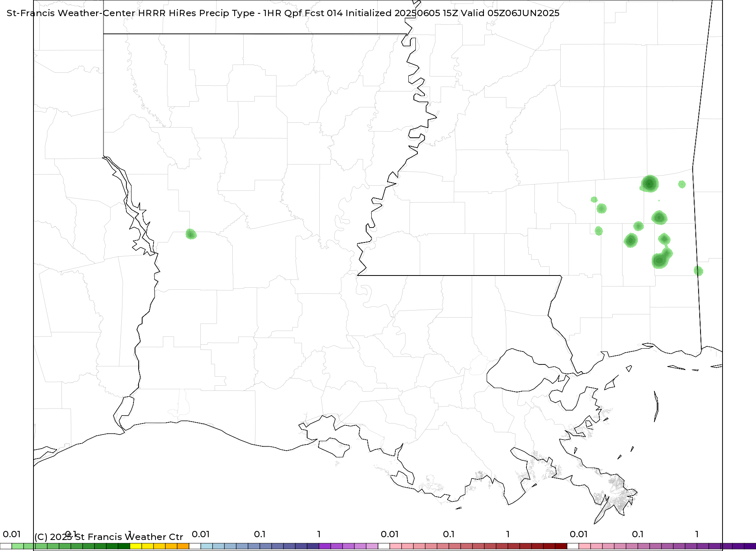Select the orange swatch ending the yellow range

tap(183, 546)
